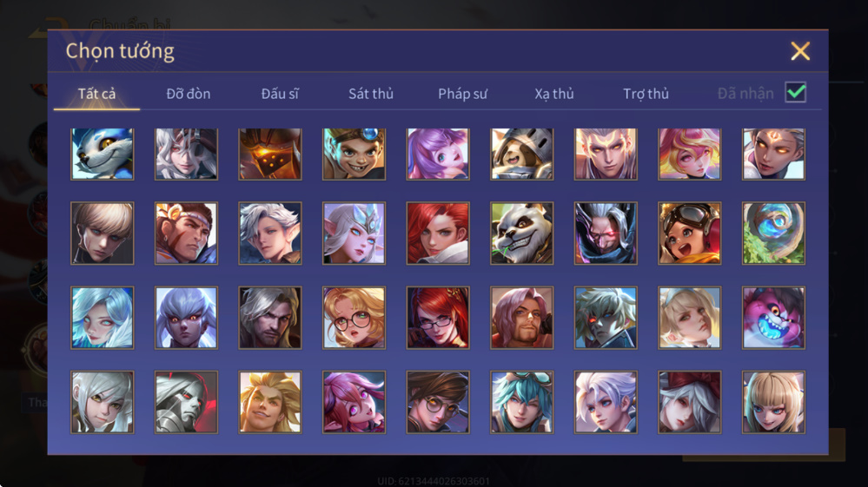
Task: Filter heroes by Xạ thủ
Action: point(554,94)
